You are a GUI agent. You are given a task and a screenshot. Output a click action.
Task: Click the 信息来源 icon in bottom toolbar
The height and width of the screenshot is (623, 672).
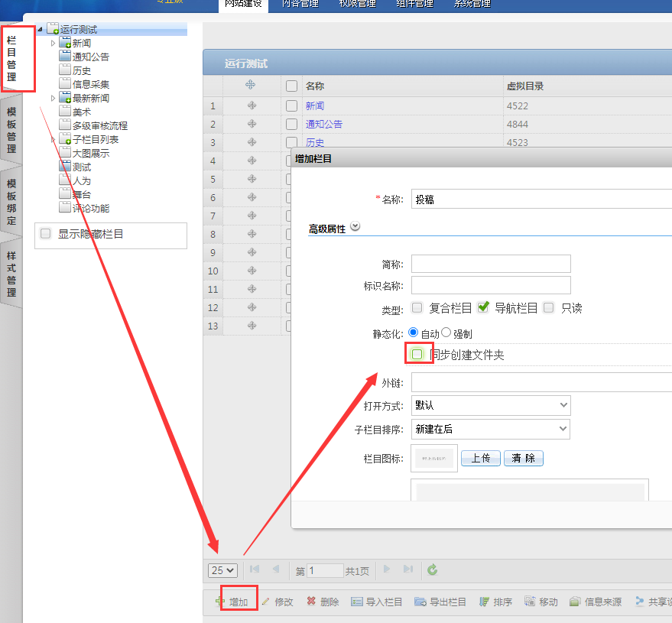pyautogui.click(x=575, y=602)
